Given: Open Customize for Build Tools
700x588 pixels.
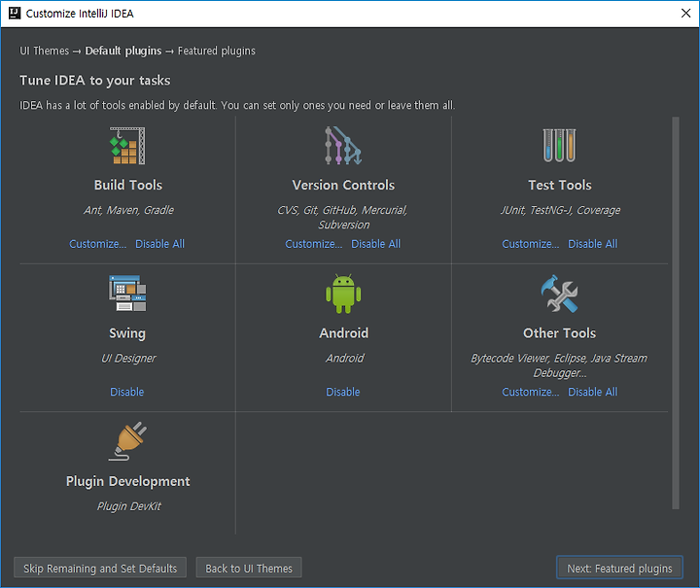Looking at the screenshot, I should (x=98, y=244).
